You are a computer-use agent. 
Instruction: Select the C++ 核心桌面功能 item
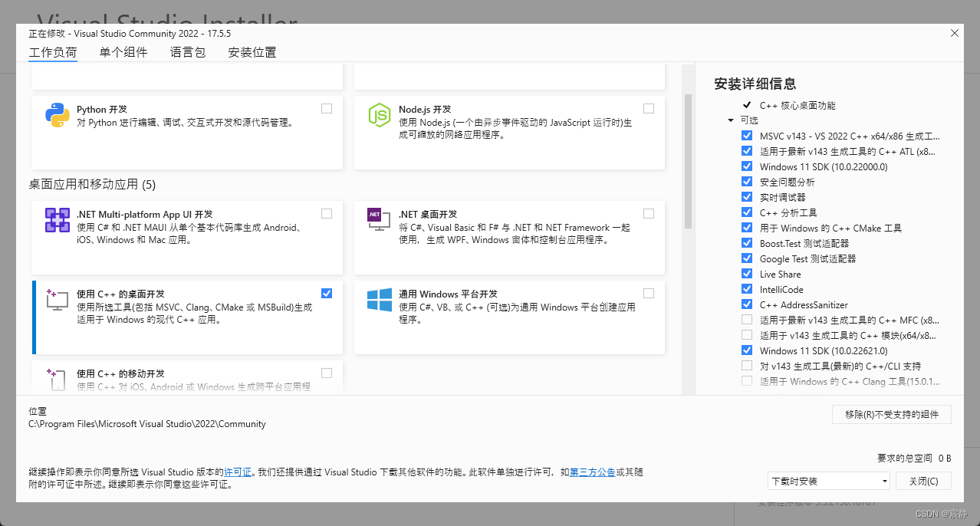pos(797,105)
